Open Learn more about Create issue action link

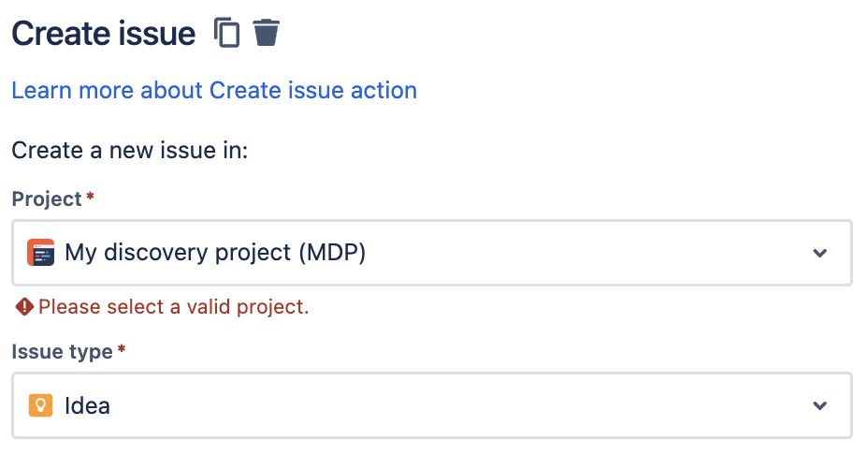(214, 91)
